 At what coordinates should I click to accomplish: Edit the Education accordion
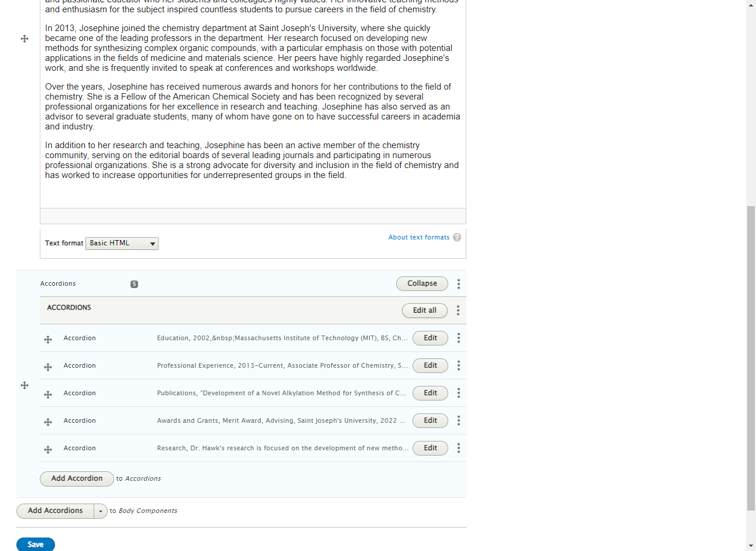(430, 338)
